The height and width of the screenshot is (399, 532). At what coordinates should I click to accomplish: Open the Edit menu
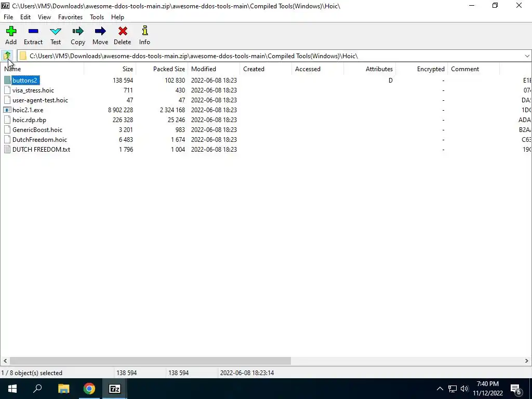point(25,17)
